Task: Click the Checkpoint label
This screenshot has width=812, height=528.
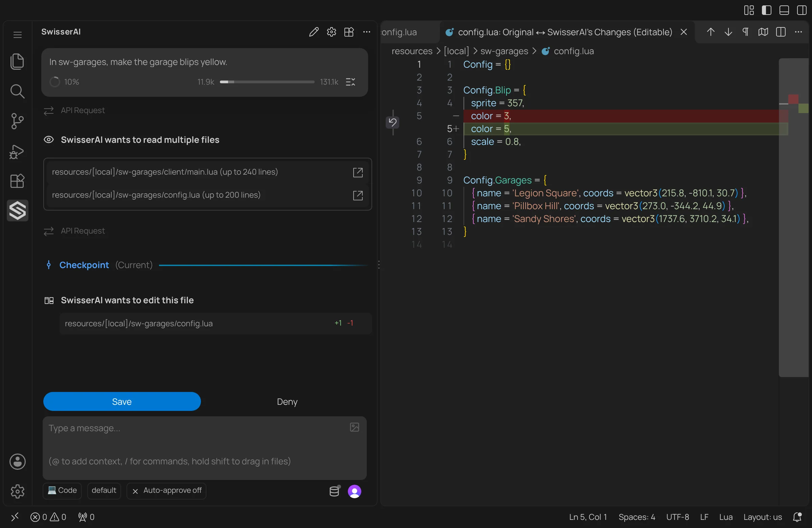Action: tap(84, 265)
